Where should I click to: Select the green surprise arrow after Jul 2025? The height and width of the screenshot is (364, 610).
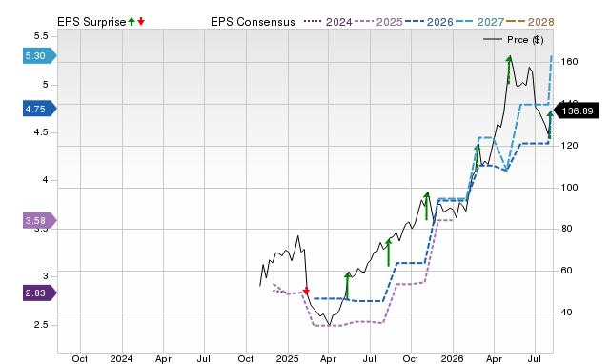coord(388,253)
